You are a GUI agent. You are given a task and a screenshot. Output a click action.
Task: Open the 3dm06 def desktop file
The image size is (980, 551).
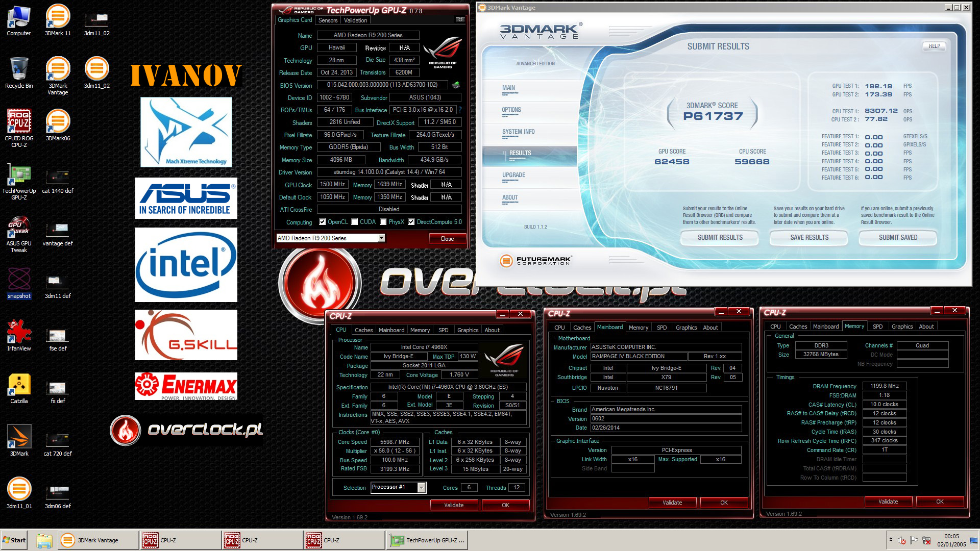58,496
